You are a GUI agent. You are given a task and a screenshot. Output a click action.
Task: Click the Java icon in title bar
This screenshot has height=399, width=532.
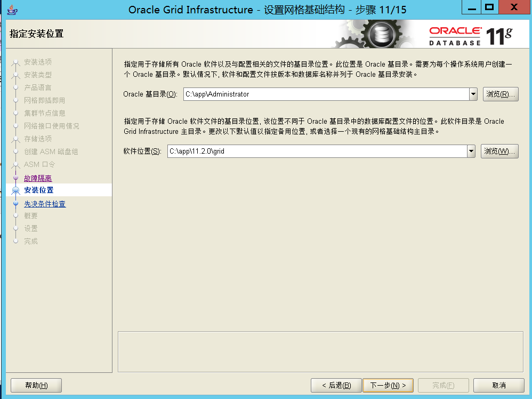point(12,10)
